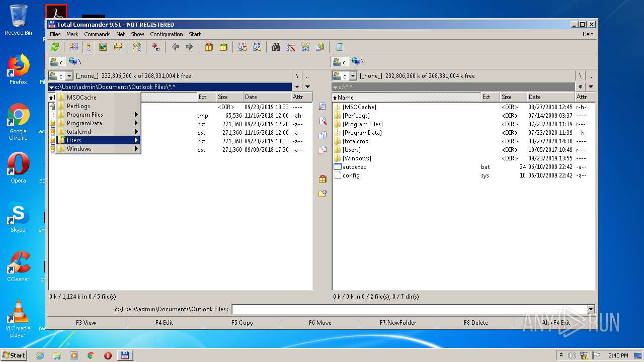Viewport: 644px width, 362px height.
Task: Open the Commands menu
Action: point(97,34)
